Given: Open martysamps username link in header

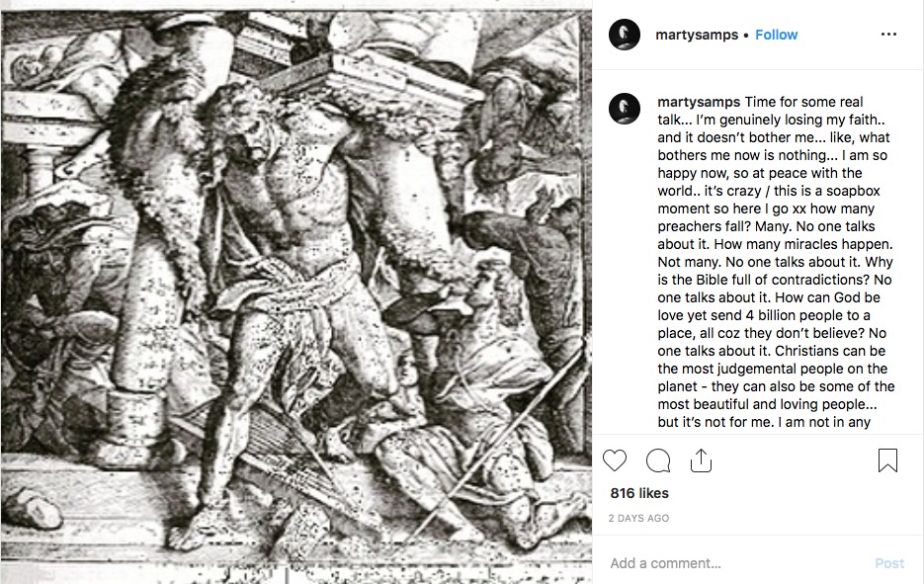Looking at the screenshot, I should tap(697, 35).
